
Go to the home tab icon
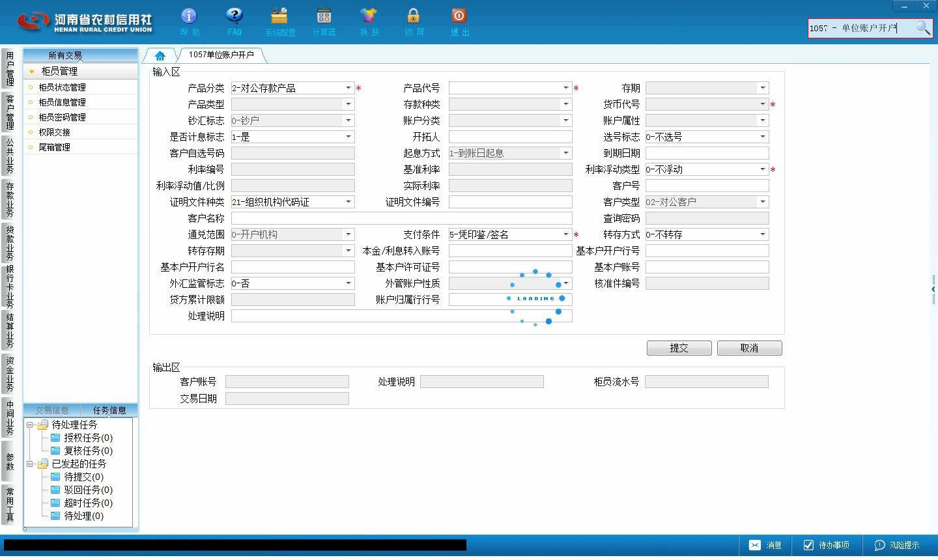[160, 55]
